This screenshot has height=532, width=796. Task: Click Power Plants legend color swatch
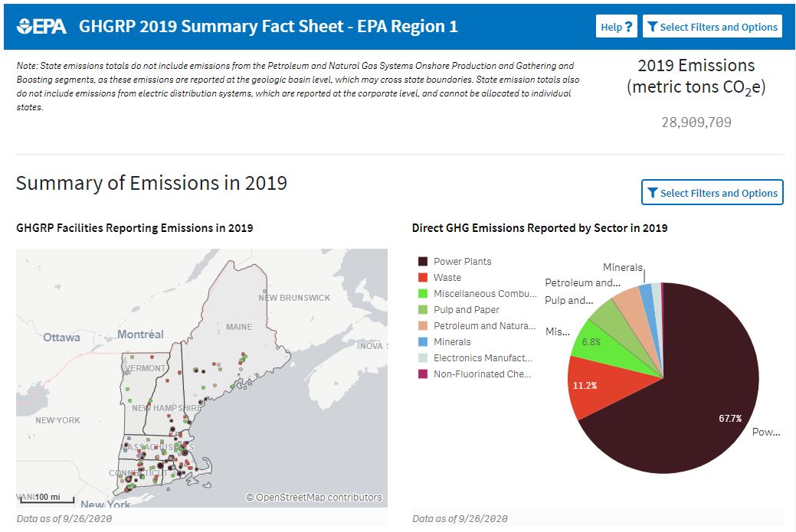point(422,262)
